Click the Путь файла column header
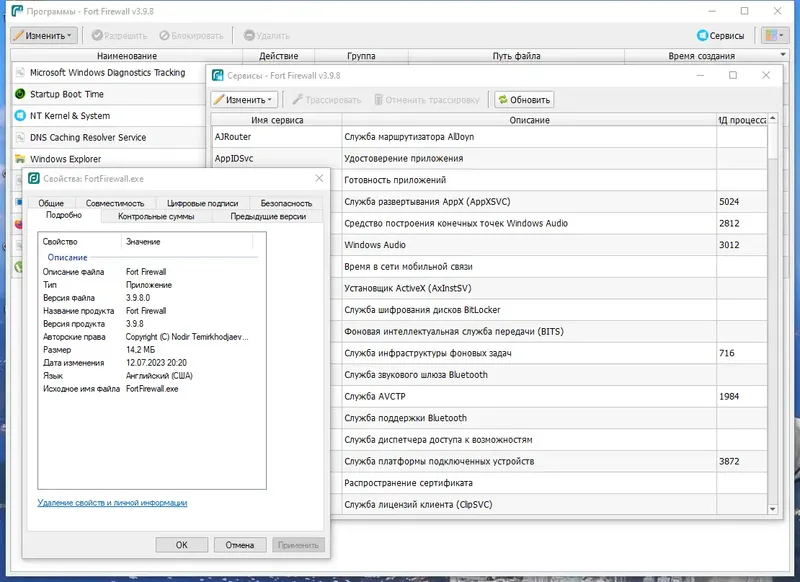 [x=516, y=56]
